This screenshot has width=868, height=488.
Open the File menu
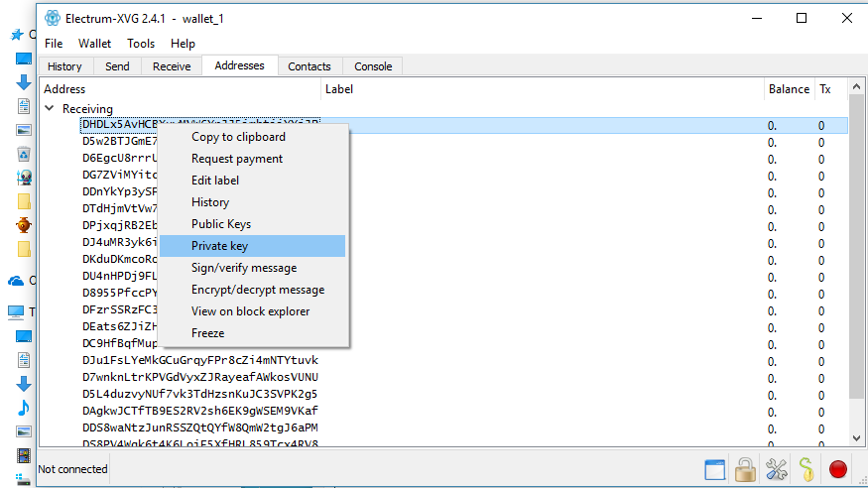[54, 44]
